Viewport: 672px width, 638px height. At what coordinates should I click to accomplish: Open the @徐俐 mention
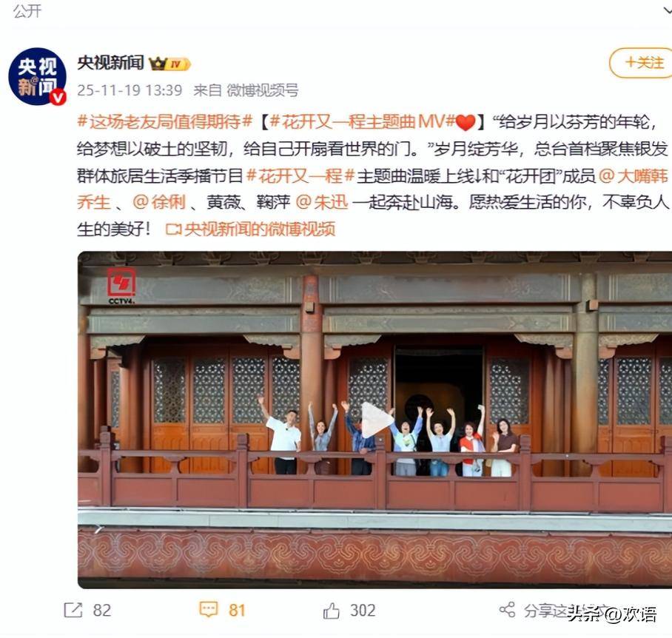click(x=159, y=202)
